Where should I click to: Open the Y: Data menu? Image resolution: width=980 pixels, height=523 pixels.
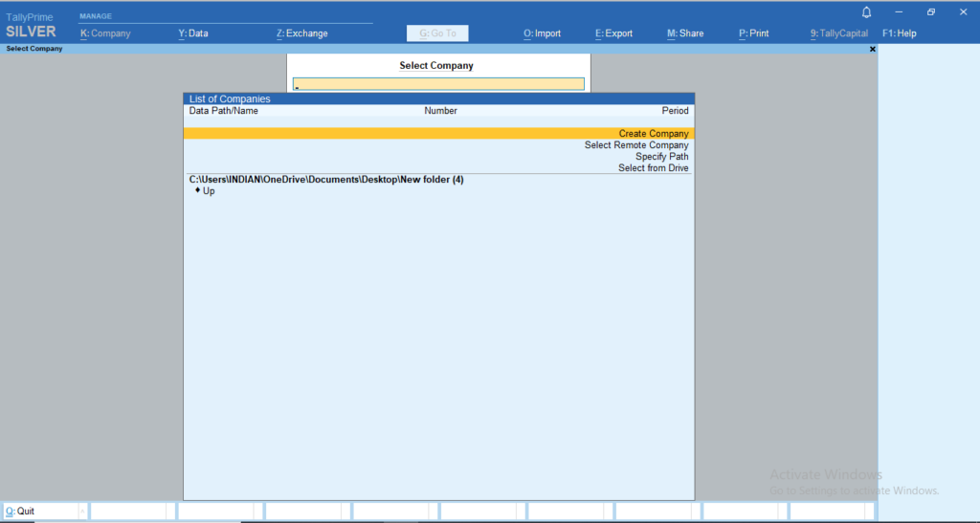click(x=193, y=33)
